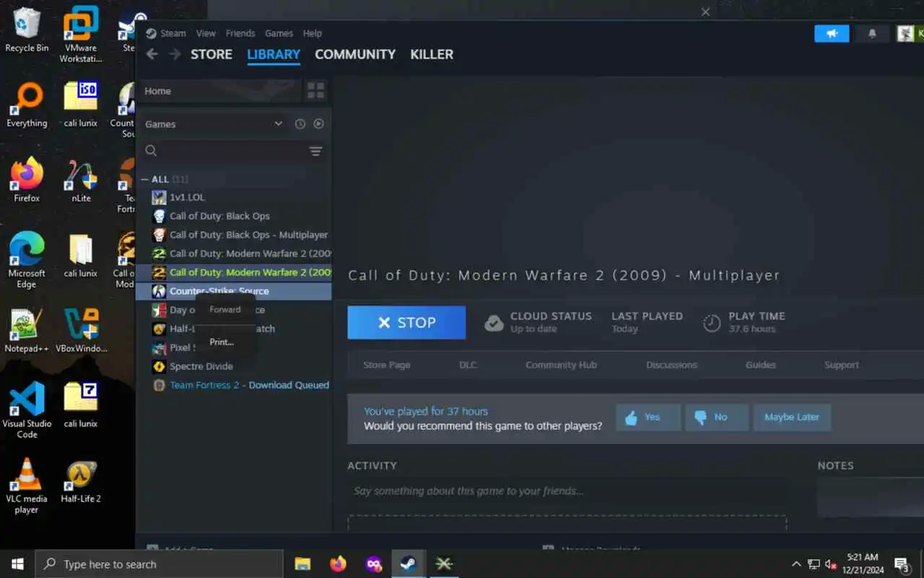Open the View menu
This screenshot has height=578, width=924.
[206, 33]
